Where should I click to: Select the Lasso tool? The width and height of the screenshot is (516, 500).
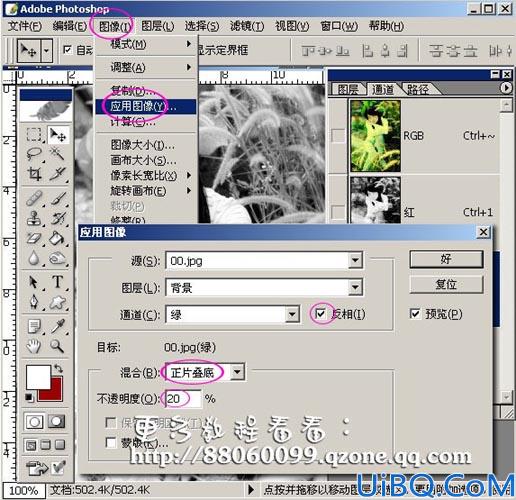click(34, 154)
